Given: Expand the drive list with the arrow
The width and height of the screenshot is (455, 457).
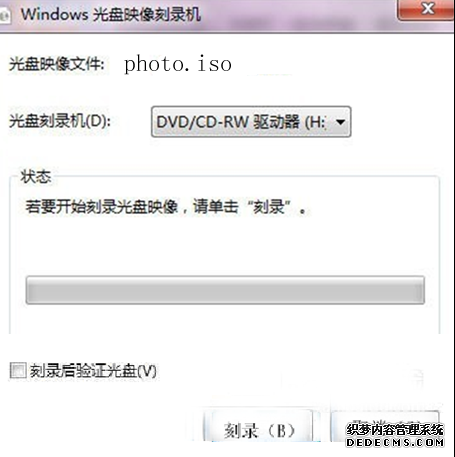Looking at the screenshot, I should (x=340, y=122).
